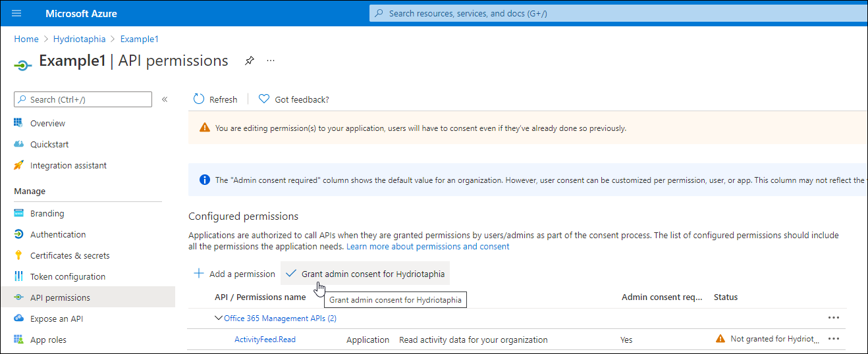
Task: Open the hamburger portal menu
Action: click(x=17, y=13)
